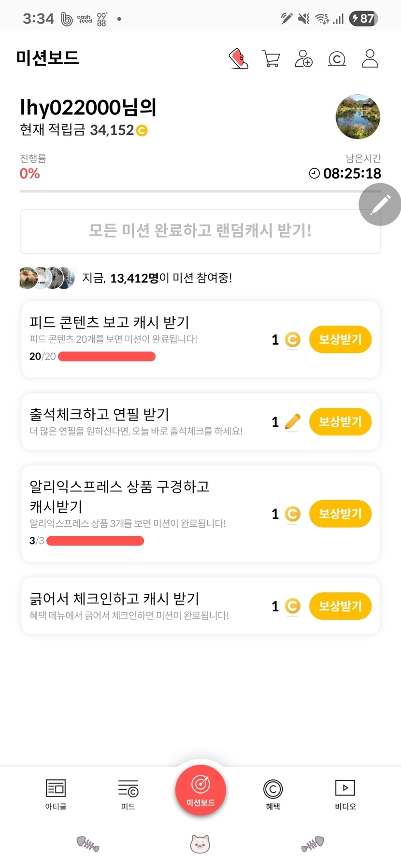The width and height of the screenshot is (401, 868).
Task: Tap the red sneaker icon in header
Action: 238,59
